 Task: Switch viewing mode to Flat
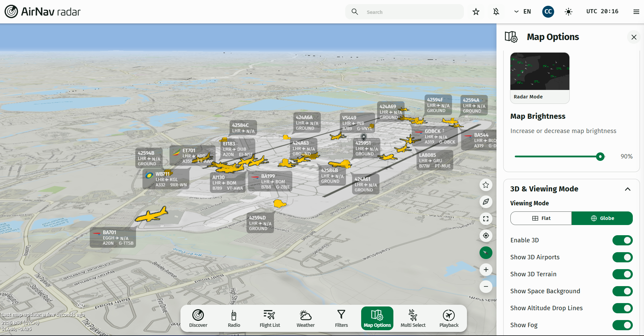541,218
